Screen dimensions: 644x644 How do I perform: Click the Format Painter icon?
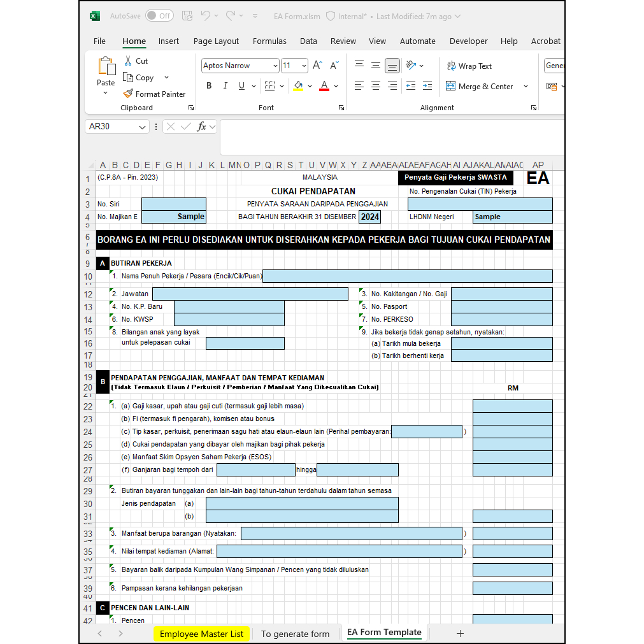pos(129,94)
